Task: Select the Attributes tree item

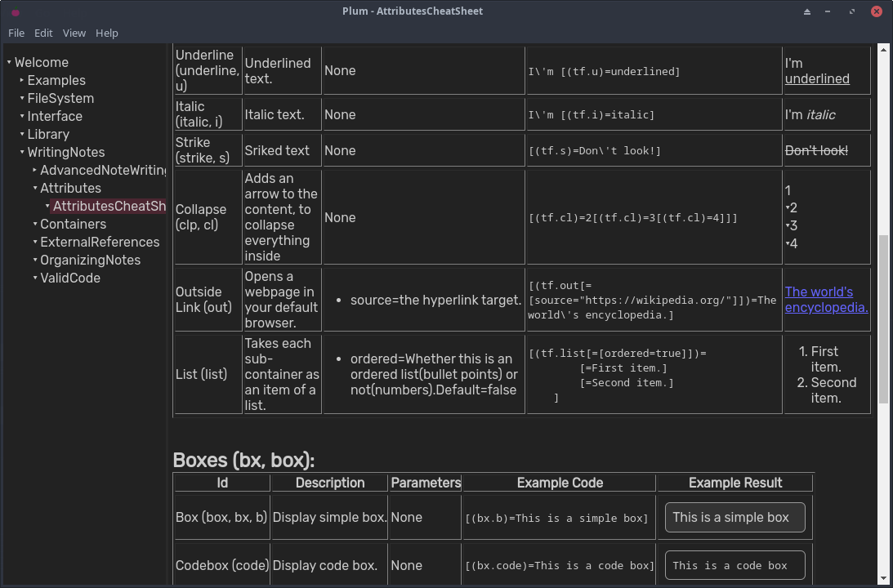Action: click(x=70, y=188)
